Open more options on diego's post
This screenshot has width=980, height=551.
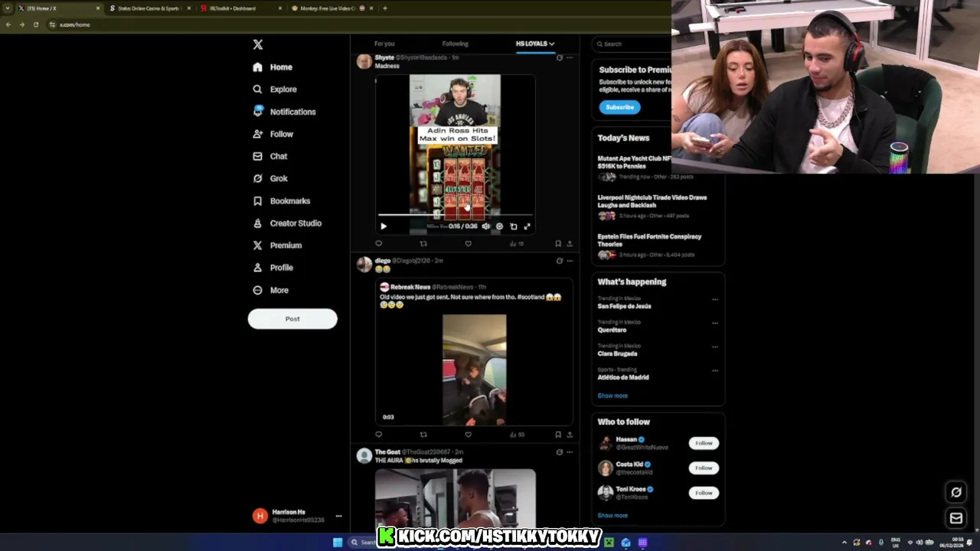coord(569,260)
